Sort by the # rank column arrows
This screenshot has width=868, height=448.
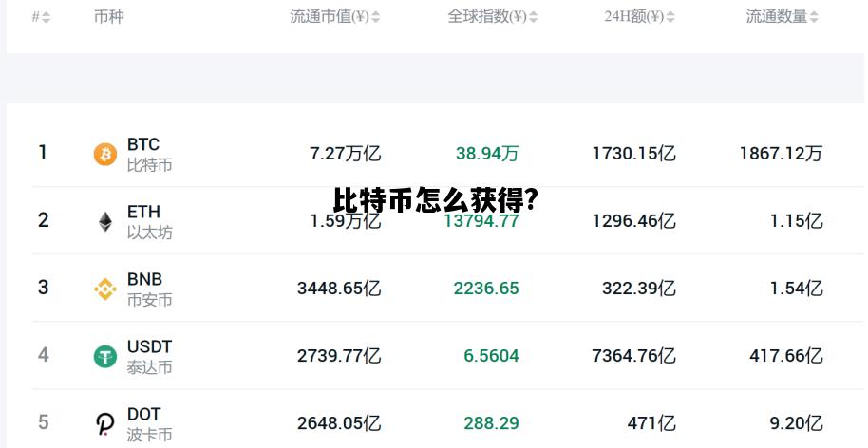(x=46, y=17)
